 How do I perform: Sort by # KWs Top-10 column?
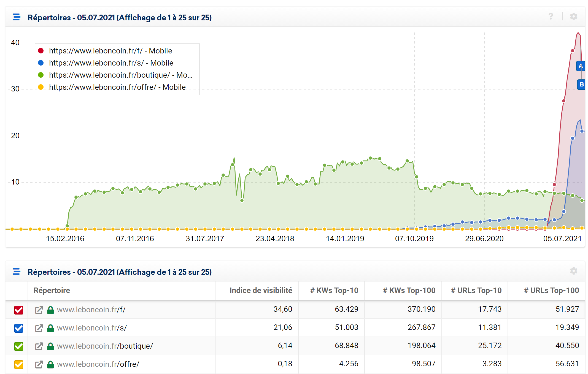[334, 290]
